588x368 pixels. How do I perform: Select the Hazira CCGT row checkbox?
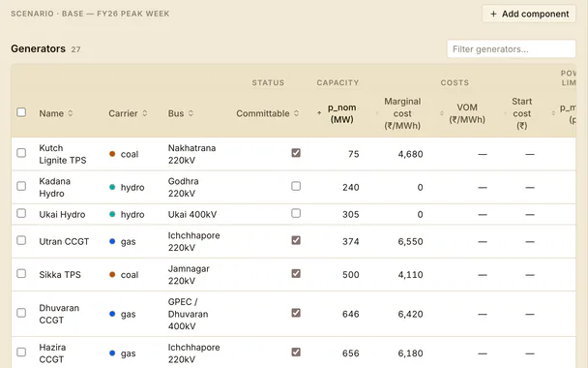tap(21, 353)
